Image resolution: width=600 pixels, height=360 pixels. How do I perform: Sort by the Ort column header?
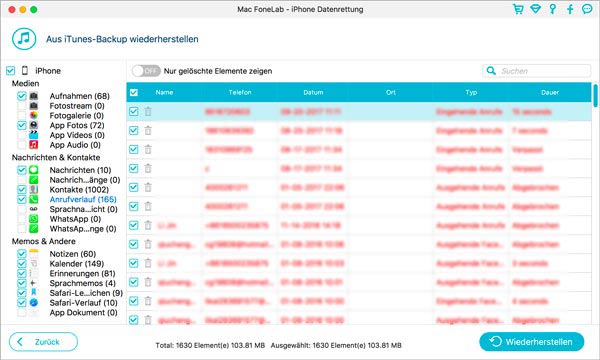391,92
